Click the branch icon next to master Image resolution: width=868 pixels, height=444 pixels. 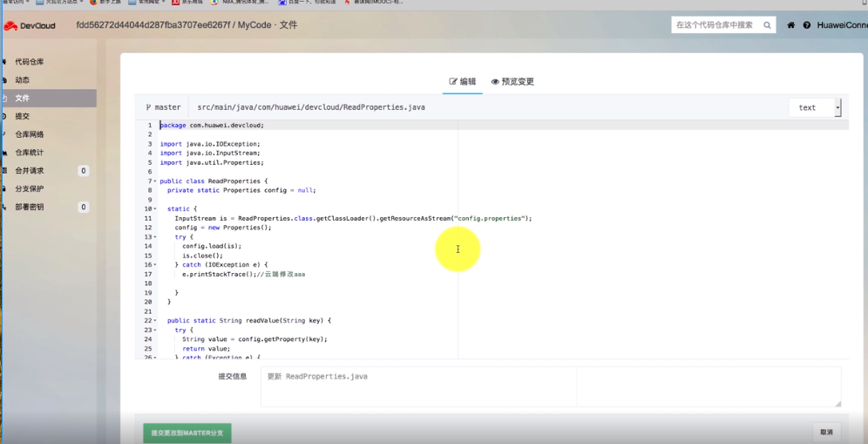coord(148,107)
